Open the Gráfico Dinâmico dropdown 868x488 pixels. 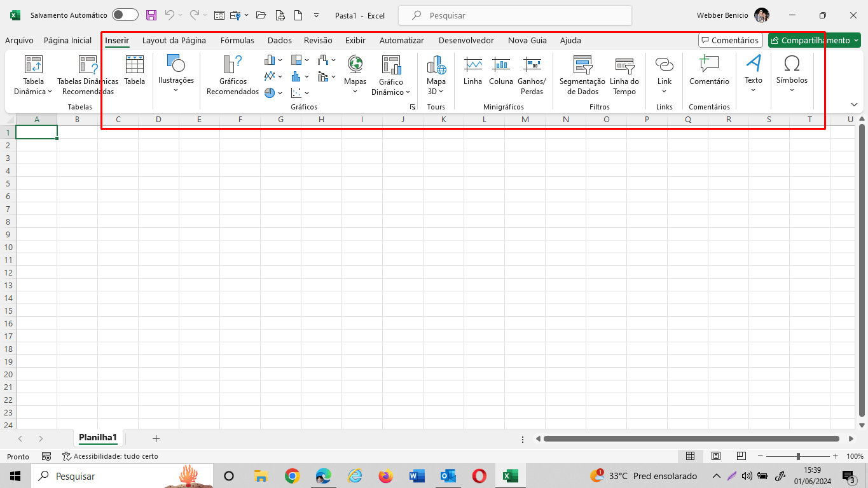point(391,92)
